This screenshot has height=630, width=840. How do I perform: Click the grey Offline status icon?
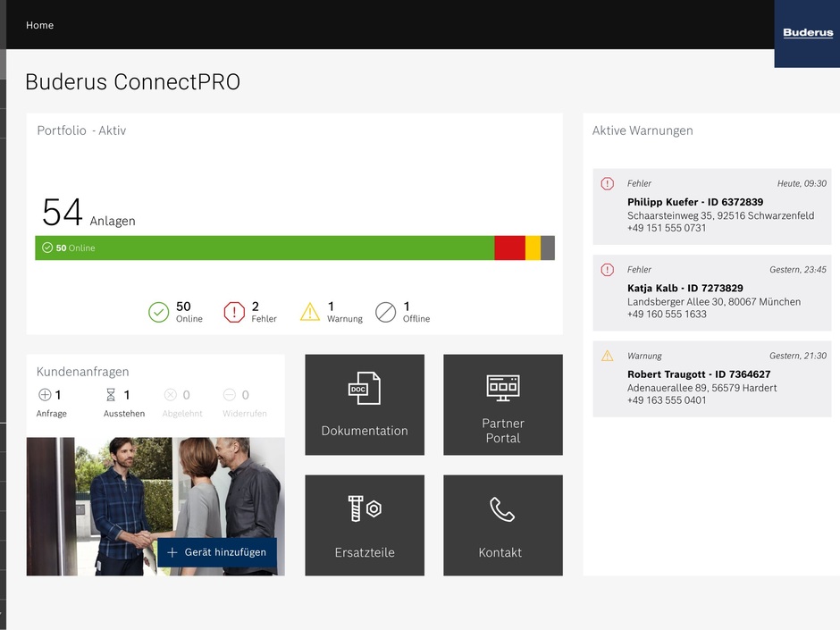click(385, 312)
